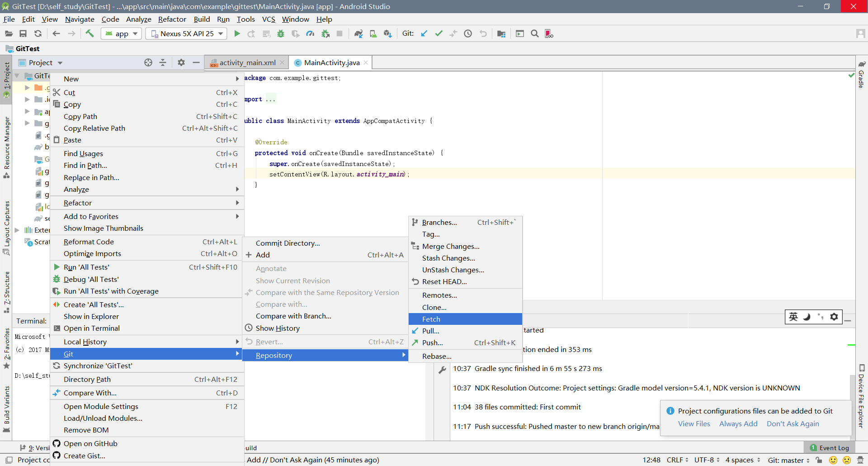Build the project with the hammer icon
This screenshot has width=868, height=466.
tap(90, 33)
